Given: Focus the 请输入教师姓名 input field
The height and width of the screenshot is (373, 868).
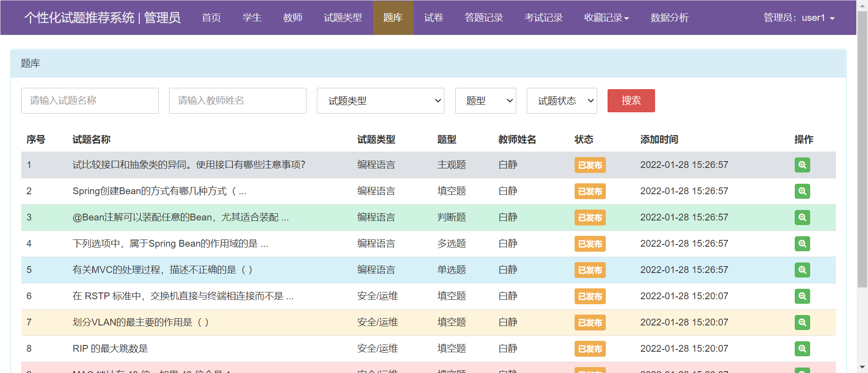Looking at the screenshot, I should click(238, 100).
